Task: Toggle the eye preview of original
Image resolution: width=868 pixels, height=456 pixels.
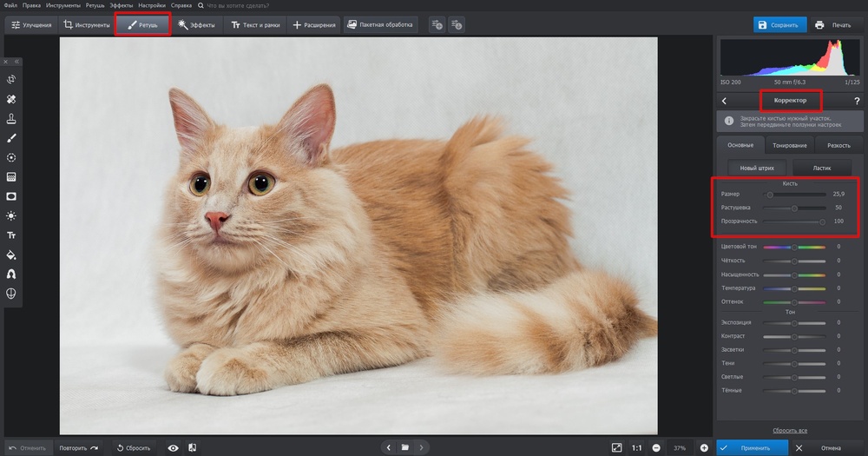Action: (x=174, y=447)
